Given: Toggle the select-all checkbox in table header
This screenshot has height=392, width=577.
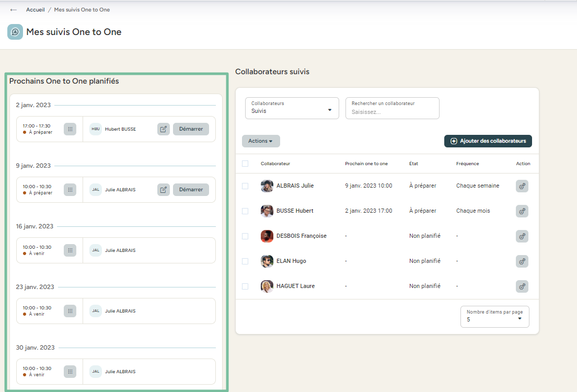Looking at the screenshot, I should pyautogui.click(x=245, y=164).
